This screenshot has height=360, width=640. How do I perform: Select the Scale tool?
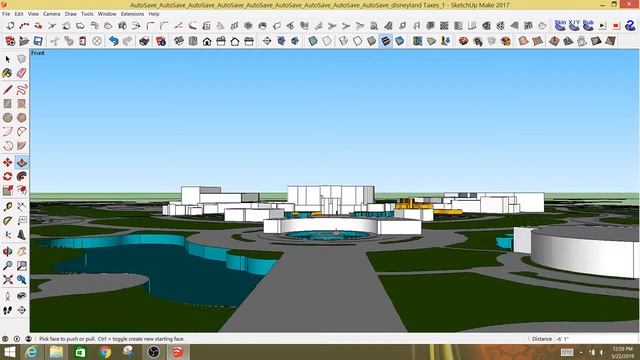coord(7,190)
